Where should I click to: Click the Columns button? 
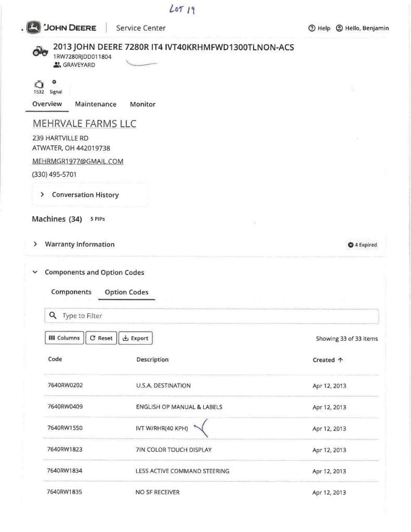(64, 338)
